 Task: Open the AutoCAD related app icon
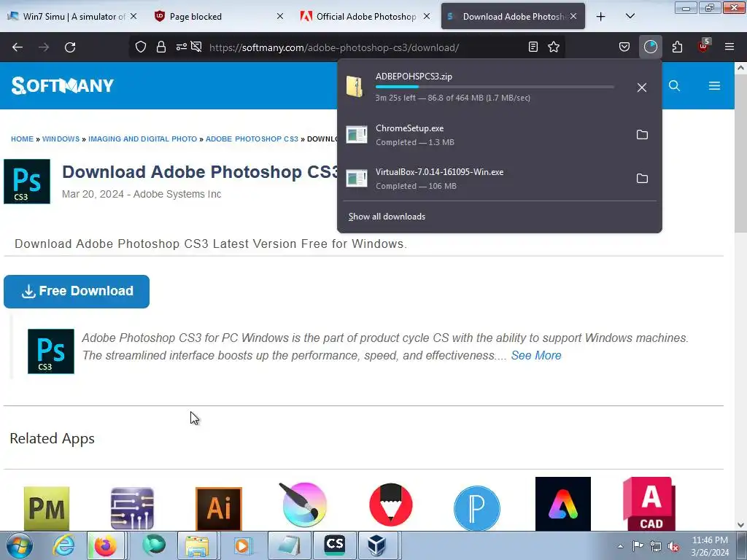tap(649, 504)
